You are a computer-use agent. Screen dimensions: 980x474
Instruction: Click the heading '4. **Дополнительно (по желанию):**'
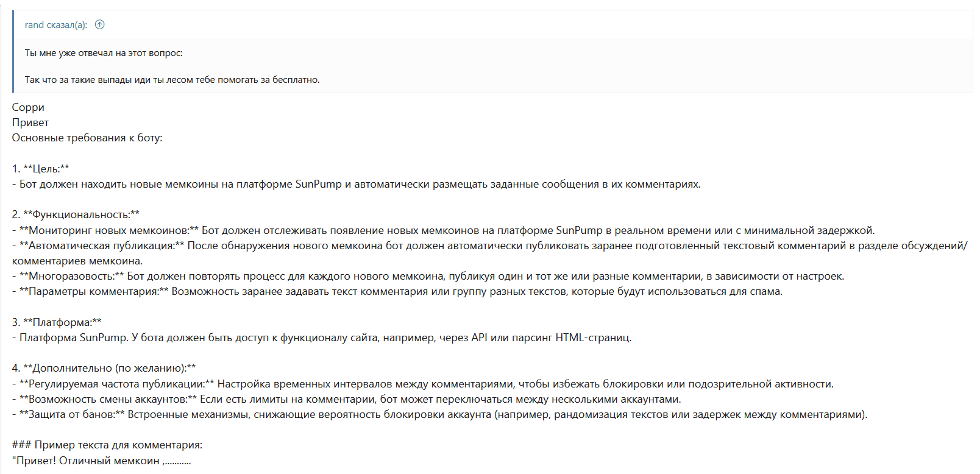click(x=104, y=368)
